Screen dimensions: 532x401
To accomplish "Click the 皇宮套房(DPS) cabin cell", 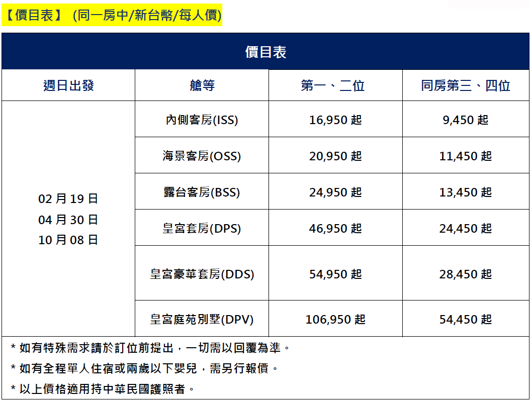I will pyautogui.click(x=202, y=229).
